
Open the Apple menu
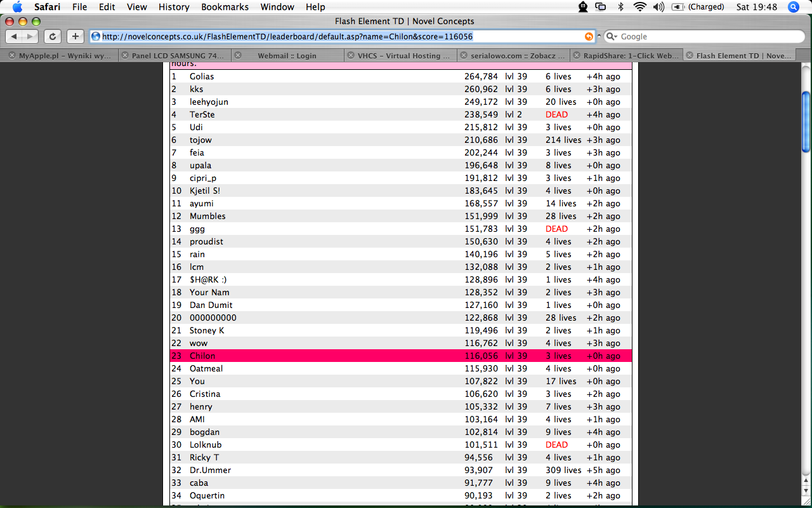coord(17,7)
